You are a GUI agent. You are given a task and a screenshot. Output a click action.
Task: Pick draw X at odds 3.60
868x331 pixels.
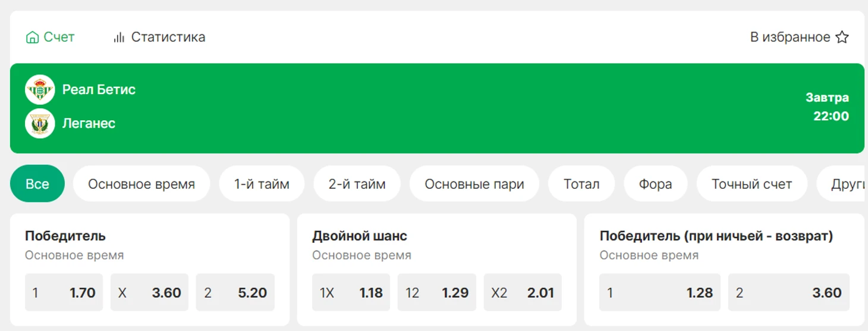pyautogui.click(x=149, y=292)
